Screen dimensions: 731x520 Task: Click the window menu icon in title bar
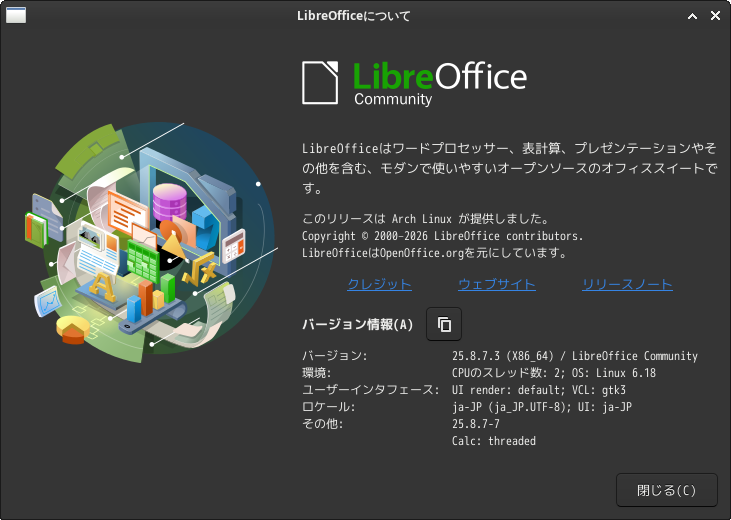pyautogui.click(x=16, y=15)
